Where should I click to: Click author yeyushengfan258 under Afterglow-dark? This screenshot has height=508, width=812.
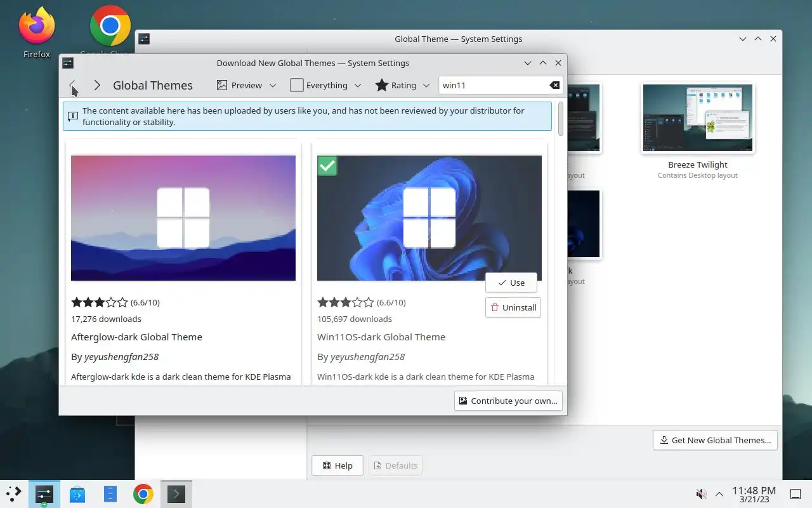121,357
